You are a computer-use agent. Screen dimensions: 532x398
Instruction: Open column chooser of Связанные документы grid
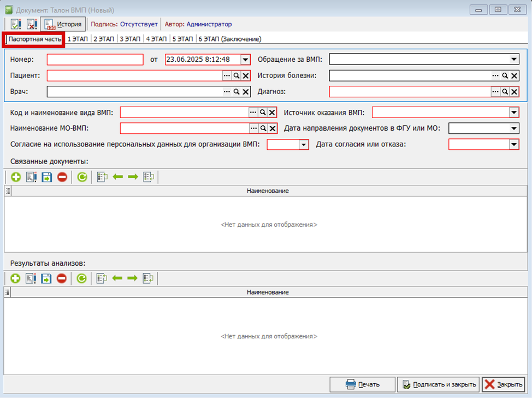coord(8,191)
